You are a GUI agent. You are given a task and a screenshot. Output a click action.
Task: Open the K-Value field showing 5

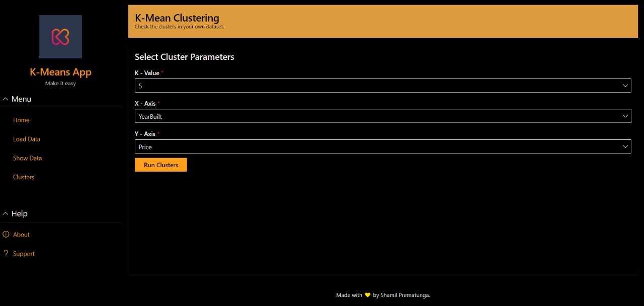point(377,86)
